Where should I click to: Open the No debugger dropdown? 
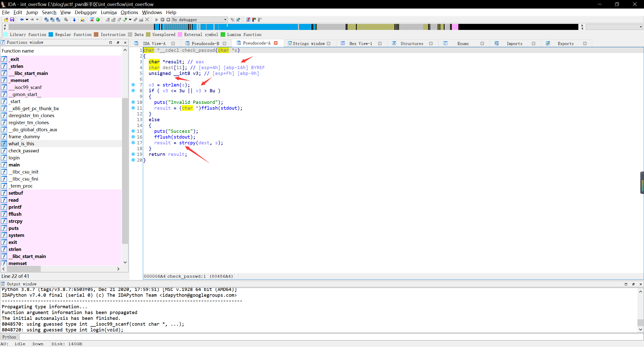225,20
